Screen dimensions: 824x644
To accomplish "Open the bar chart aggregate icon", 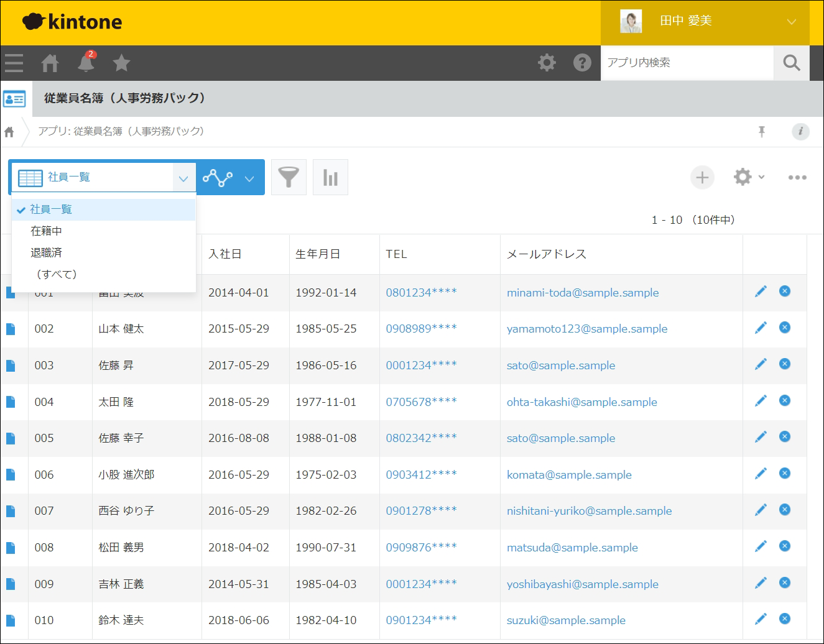I will coord(330,178).
